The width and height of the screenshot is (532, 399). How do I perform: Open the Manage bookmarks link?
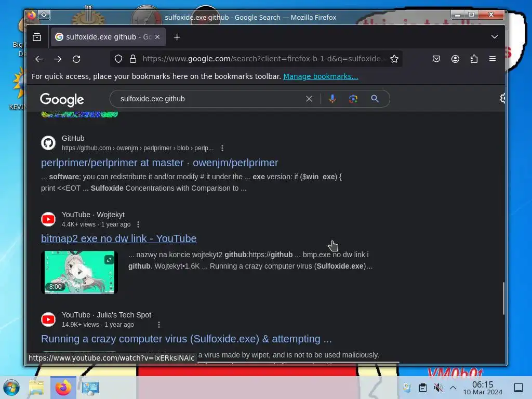321,77
